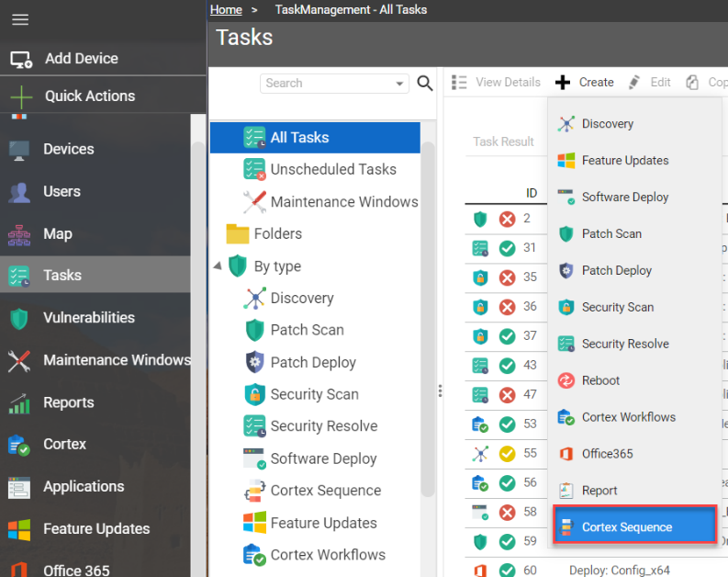Select All Tasks in the tree
728x577 pixels.
tap(315, 138)
